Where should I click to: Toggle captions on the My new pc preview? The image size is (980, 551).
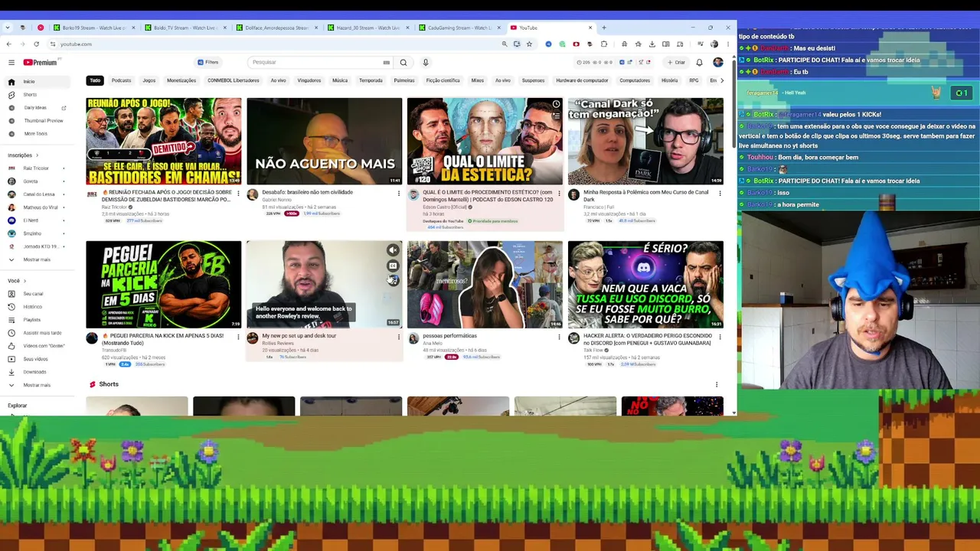coord(393,266)
